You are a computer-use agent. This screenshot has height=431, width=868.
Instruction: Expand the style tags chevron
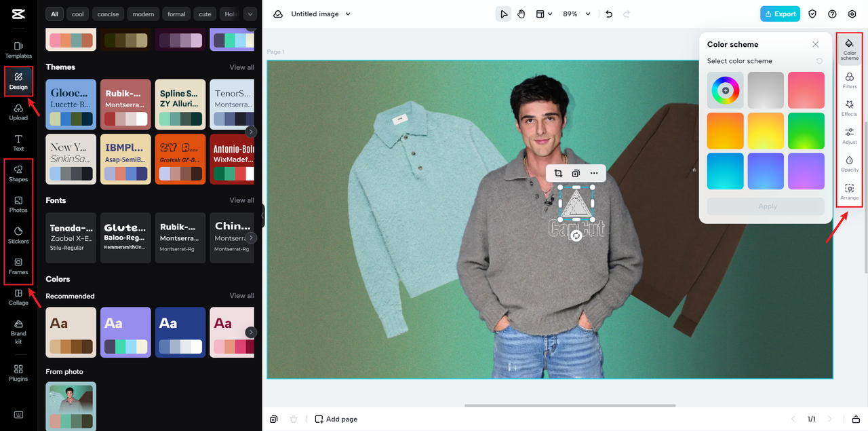[250, 14]
